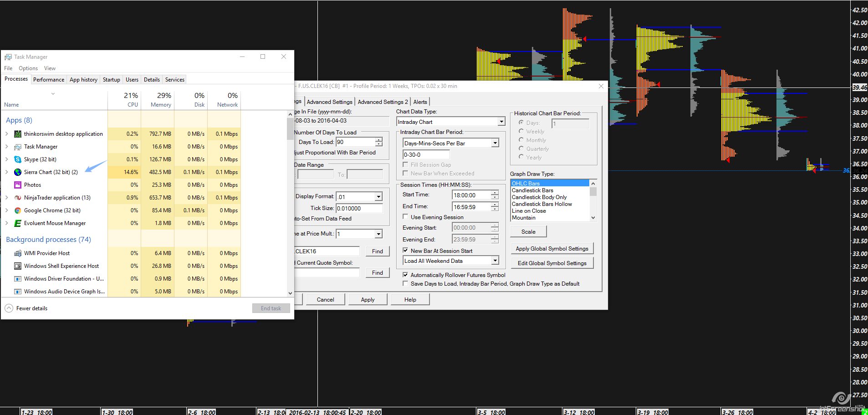Open the Alerts tab in chart settings
Screen dimensions: 868x415
click(x=420, y=102)
